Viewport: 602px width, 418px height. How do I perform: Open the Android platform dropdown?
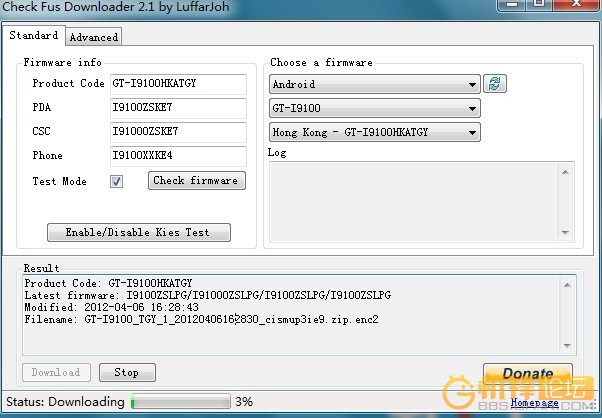(375, 84)
